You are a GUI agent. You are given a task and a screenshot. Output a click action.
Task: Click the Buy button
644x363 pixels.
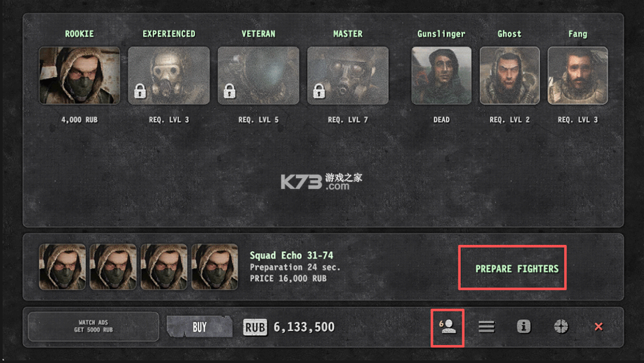[x=200, y=327]
